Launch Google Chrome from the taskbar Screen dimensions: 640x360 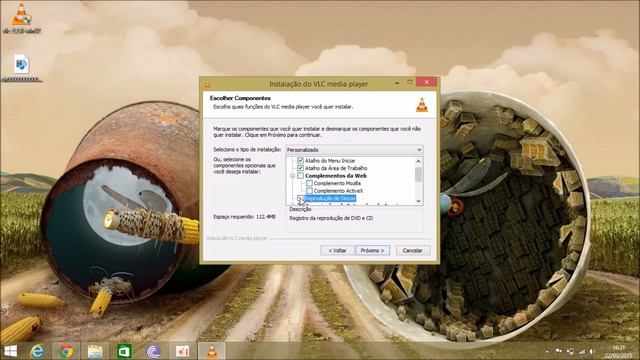pyautogui.click(x=66, y=351)
